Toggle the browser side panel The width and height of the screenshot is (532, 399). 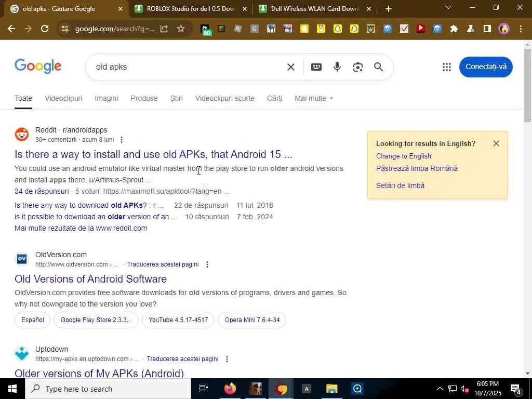point(487,29)
